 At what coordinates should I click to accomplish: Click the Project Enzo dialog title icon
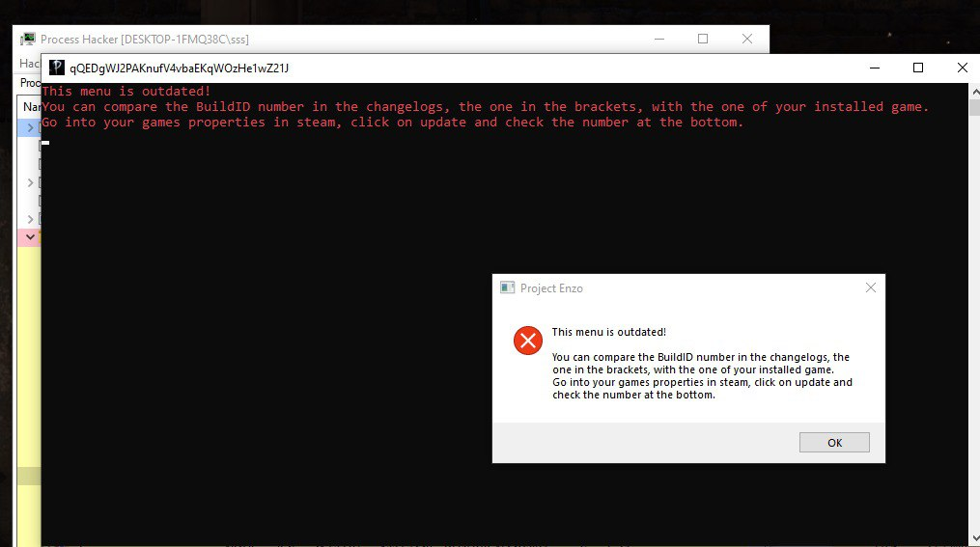point(508,287)
